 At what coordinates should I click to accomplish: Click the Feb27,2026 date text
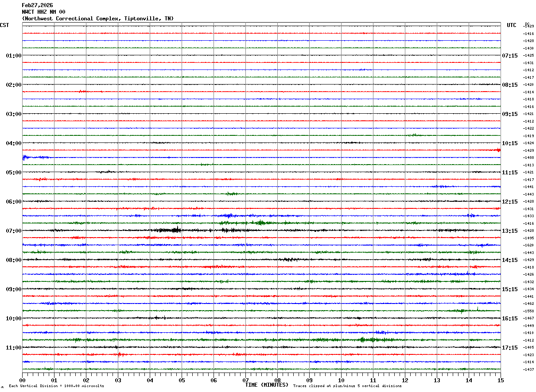(x=37, y=5)
